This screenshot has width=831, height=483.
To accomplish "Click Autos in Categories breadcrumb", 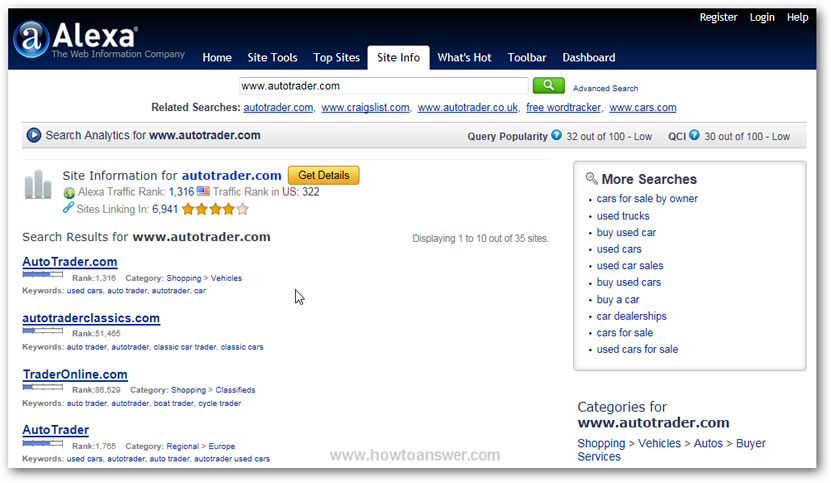I will [x=708, y=443].
